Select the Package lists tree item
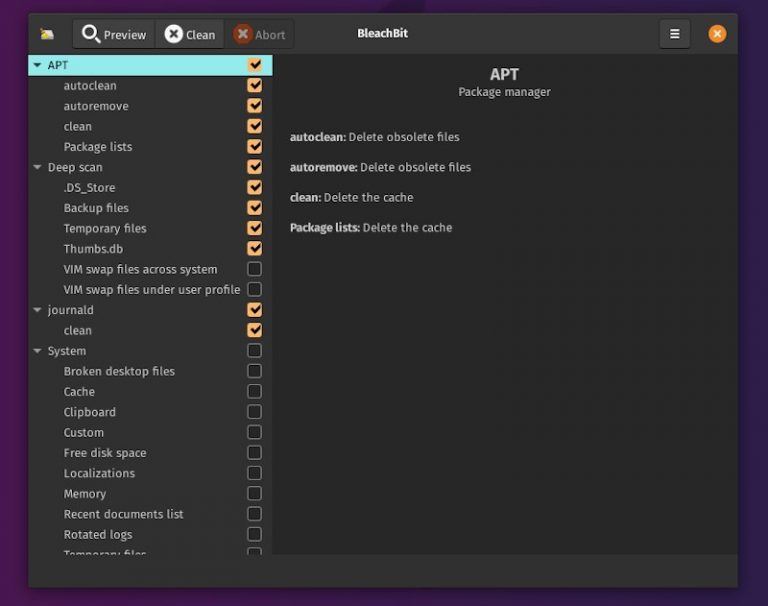 point(98,147)
